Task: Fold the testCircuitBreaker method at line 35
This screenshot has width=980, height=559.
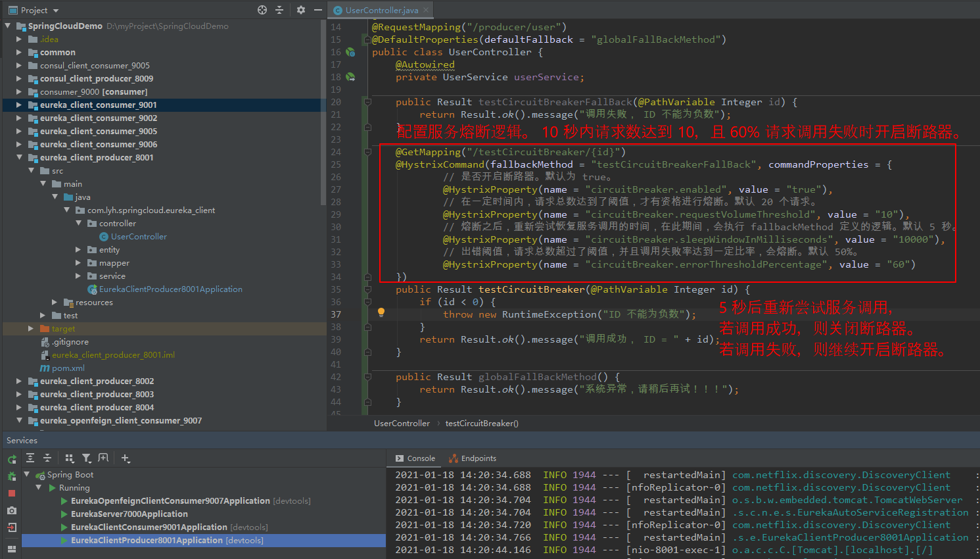Action: coord(368,289)
